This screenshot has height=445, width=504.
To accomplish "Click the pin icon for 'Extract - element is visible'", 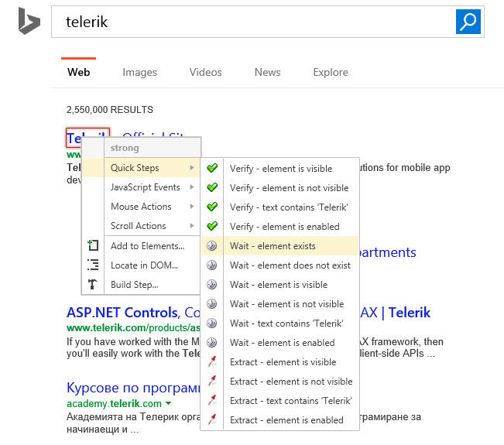I will (x=212, y=361).
